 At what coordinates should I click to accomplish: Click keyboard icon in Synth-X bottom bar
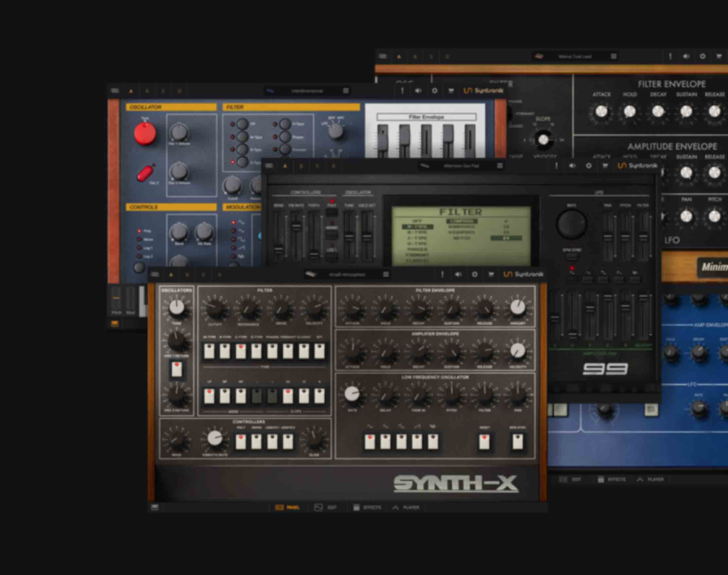pyautogui.click(x=155, y=507)
